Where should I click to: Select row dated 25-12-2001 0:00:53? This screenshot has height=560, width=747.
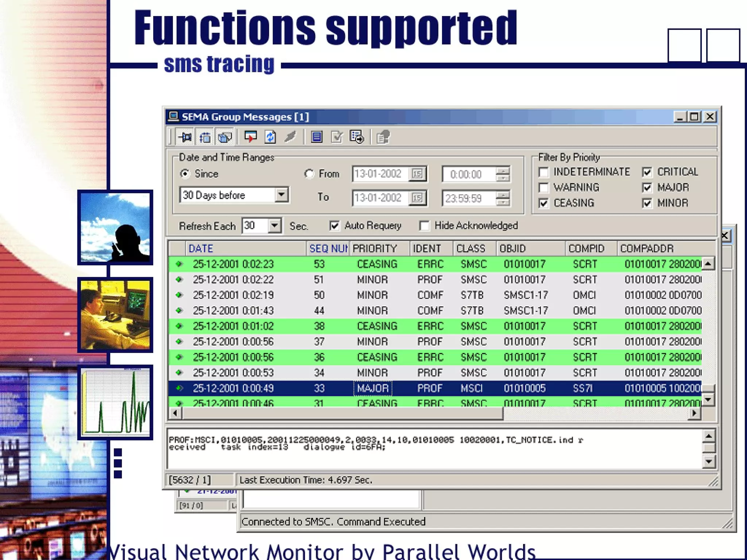435,373
